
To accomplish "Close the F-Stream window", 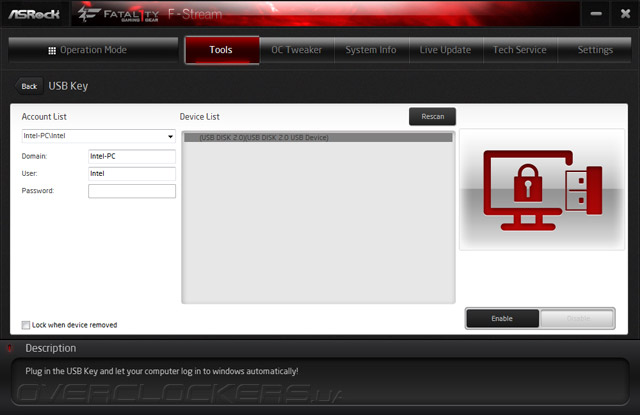I will 625,14.
